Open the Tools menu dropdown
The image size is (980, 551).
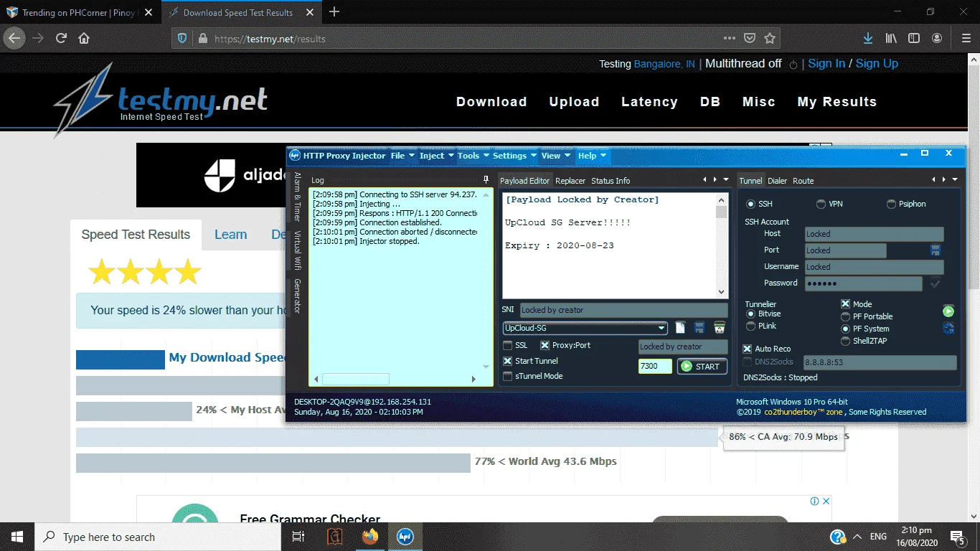click(473, 156)
